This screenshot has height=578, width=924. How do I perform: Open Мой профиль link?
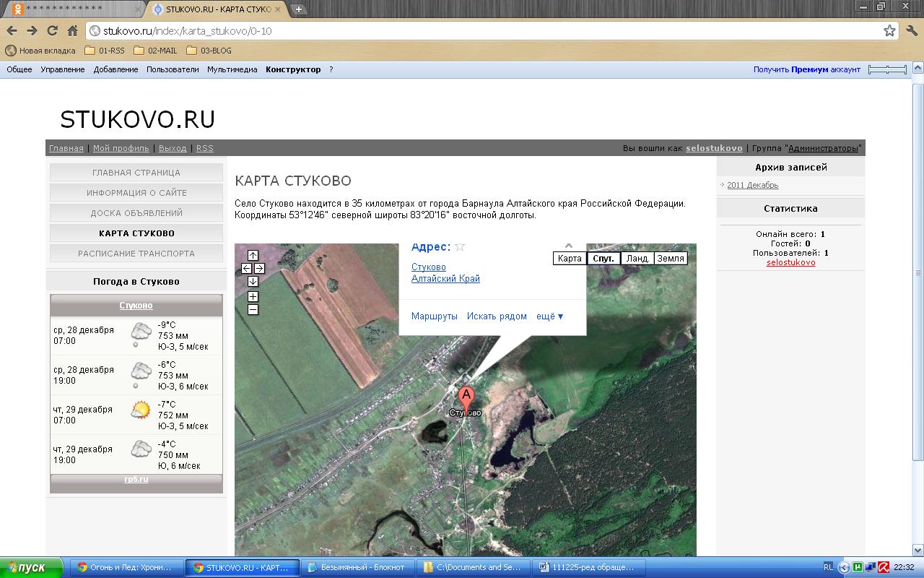pos(121,148)
